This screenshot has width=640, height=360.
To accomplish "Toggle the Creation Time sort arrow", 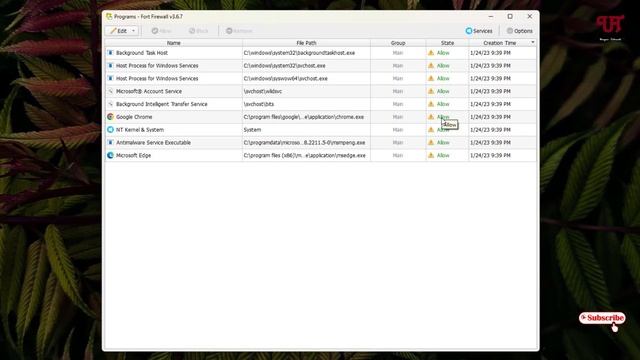I will [x=533, y=42].
